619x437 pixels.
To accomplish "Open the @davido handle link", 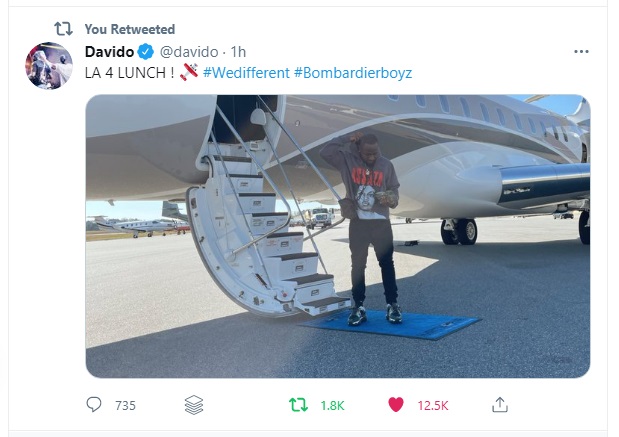I will point(189,52).
